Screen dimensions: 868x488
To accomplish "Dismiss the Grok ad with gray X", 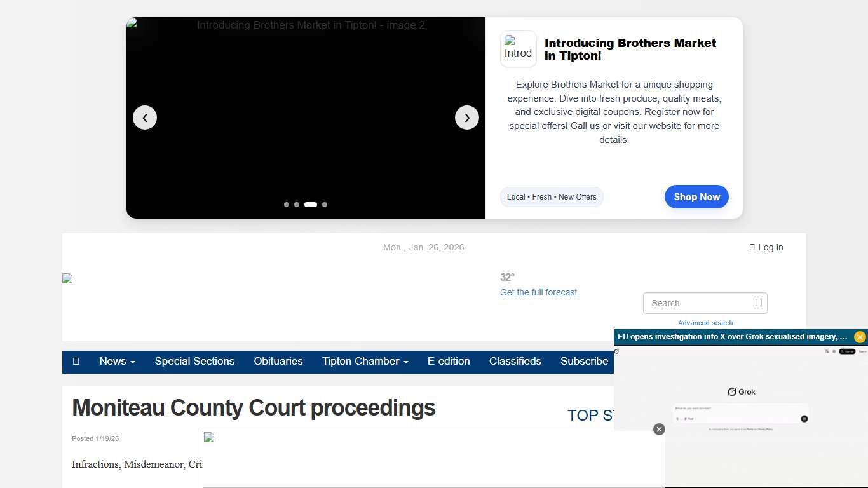I will coord(659,429).
